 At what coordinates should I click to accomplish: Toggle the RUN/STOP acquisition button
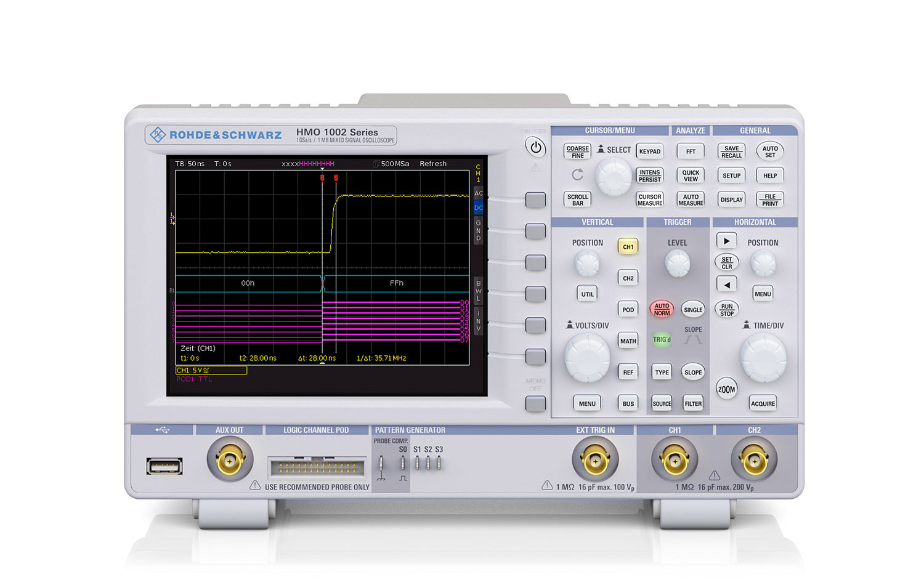727,310
